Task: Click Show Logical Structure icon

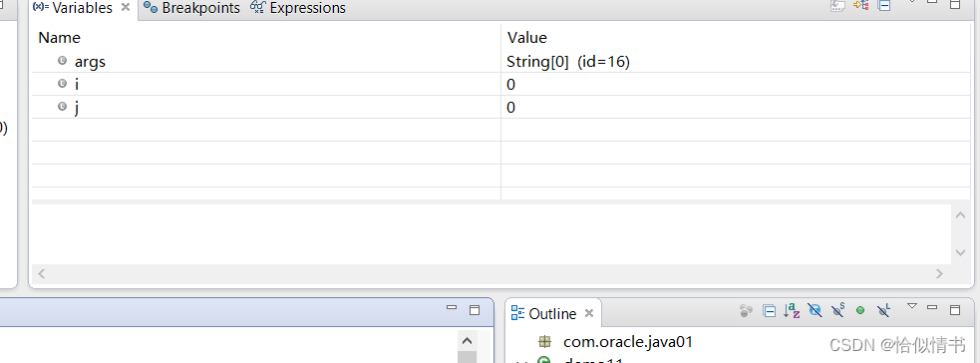Action: point(861,6)
